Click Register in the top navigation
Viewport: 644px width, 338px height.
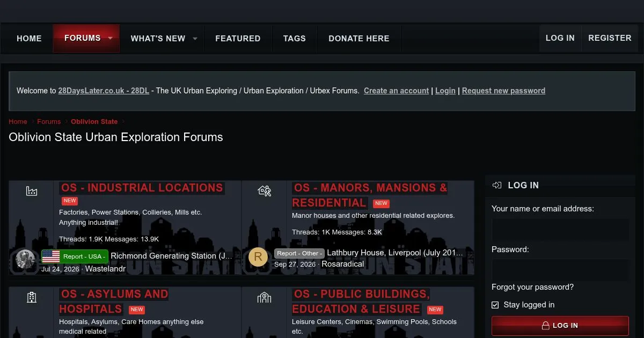[610, 38]
